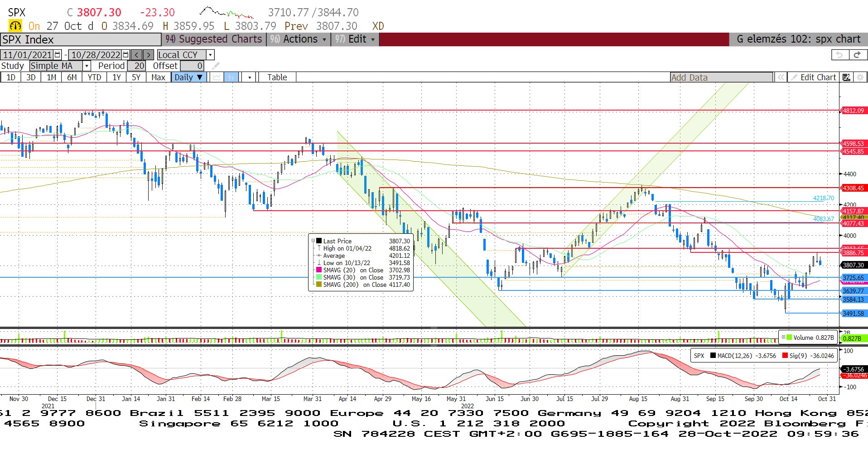
Task: Click the Offset value field 0
Action: click(x=193, y=66)
